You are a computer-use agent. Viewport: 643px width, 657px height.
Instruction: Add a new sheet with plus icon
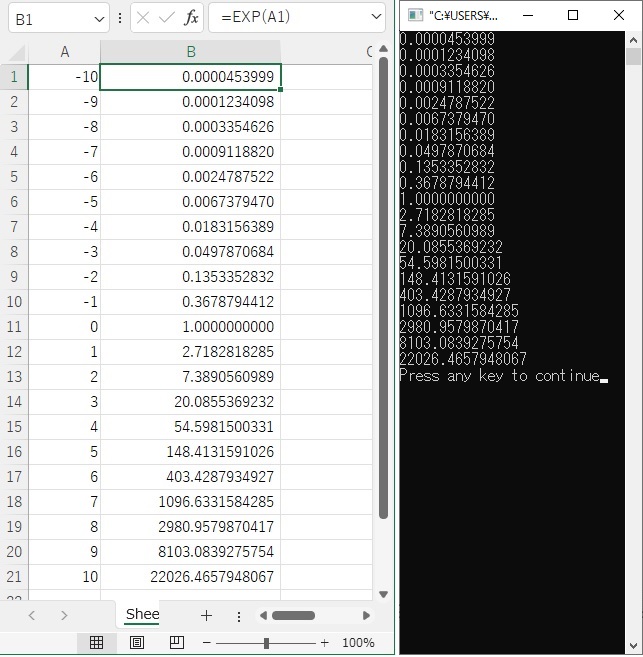coord(206,615)
